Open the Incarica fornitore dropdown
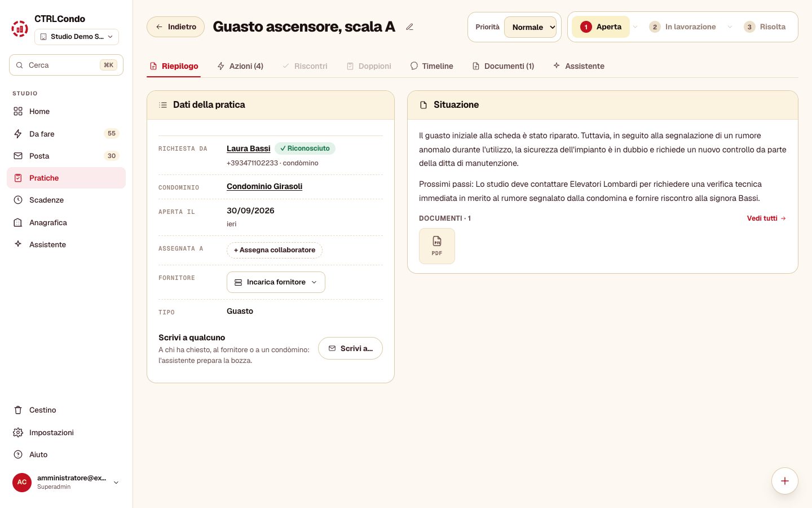The height and width of the screenshot is (508, 812). coord(276,282)
